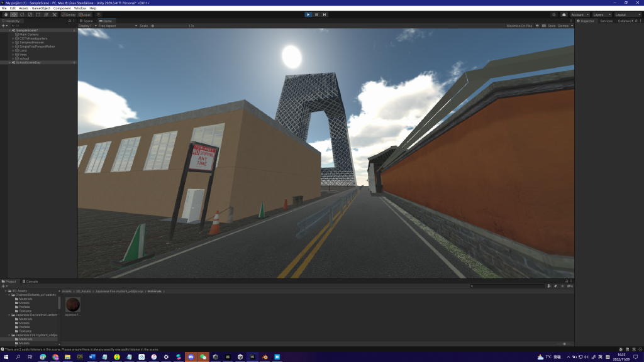This screenshot has width=644, height=362.
Task: Lock the Hierarchy panel
Action: (x=70, y=21)
